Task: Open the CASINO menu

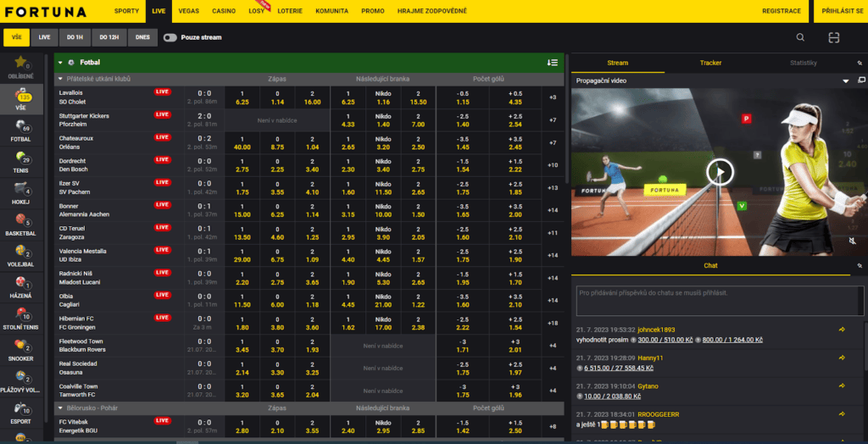Action: coord(224,11)
